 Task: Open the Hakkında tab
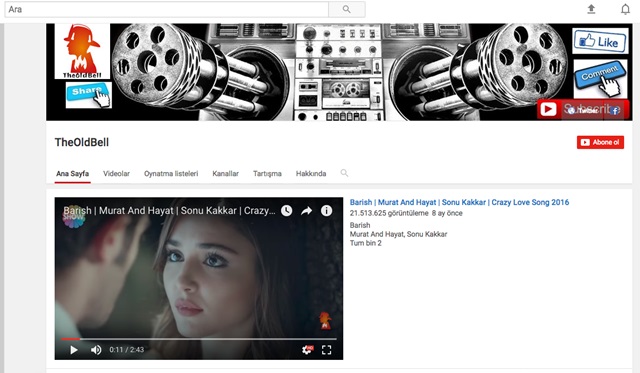[311, 173]
